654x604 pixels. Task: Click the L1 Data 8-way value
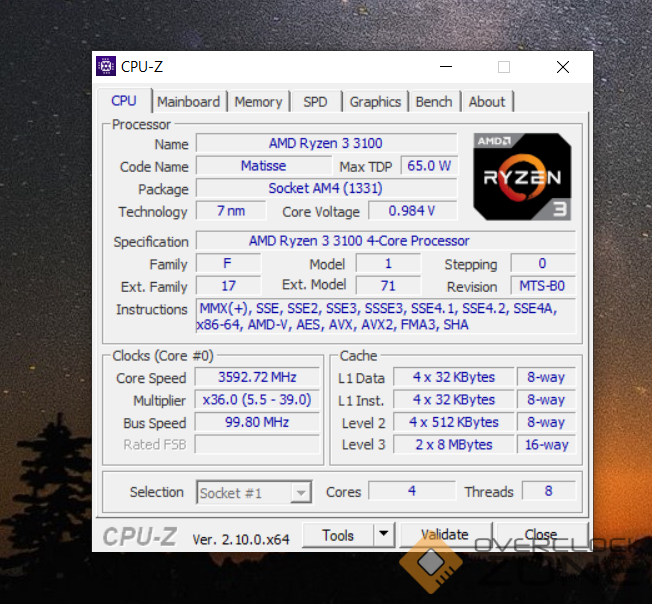click(x=546, y=377)
